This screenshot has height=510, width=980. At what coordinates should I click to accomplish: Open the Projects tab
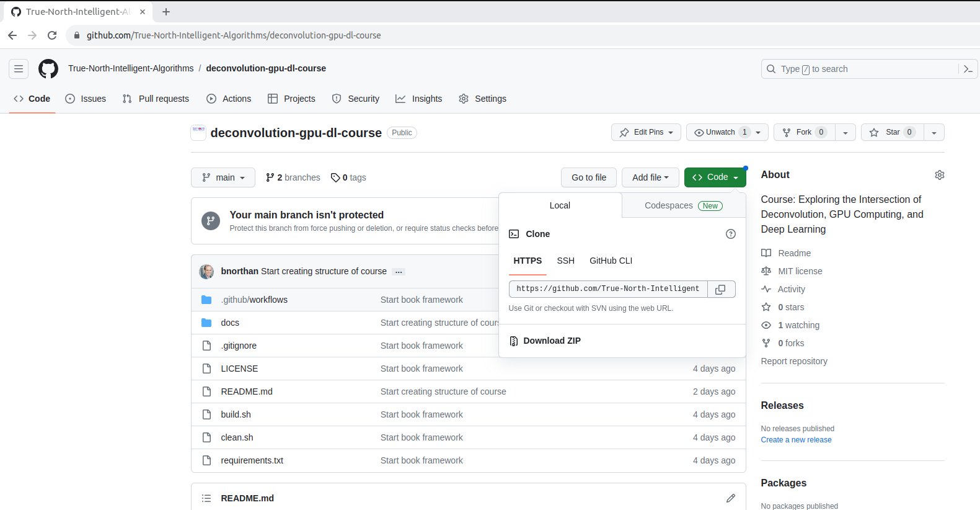[x=291, y=99]
